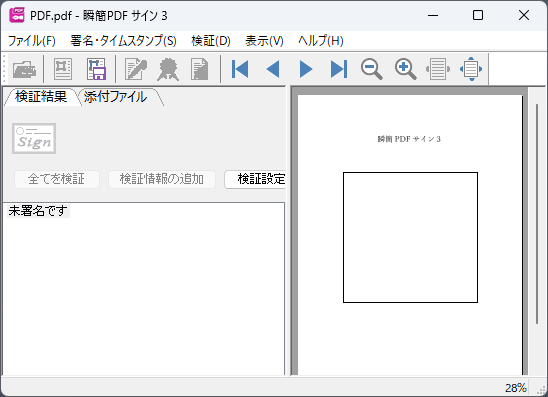Image resolution: width=548 pixels, height=397 pixels.
Task: Click the square box on the PDF page
Action: click(x=410, y=237)
